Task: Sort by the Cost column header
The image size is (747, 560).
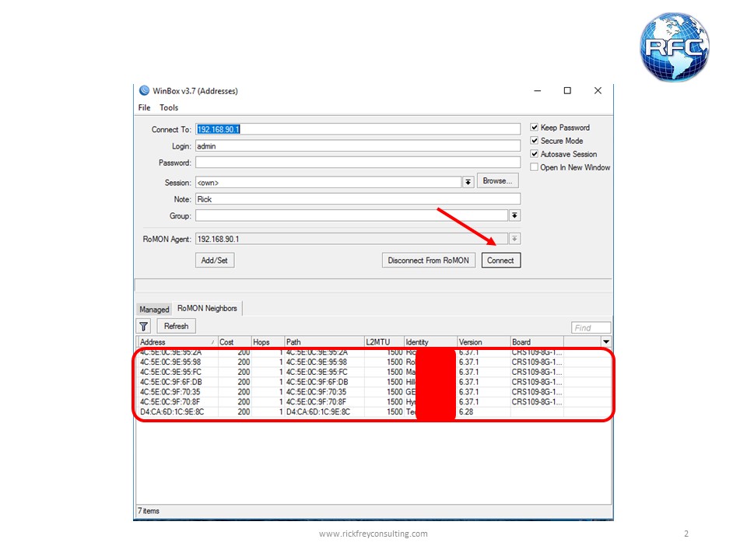Action: 234,342
